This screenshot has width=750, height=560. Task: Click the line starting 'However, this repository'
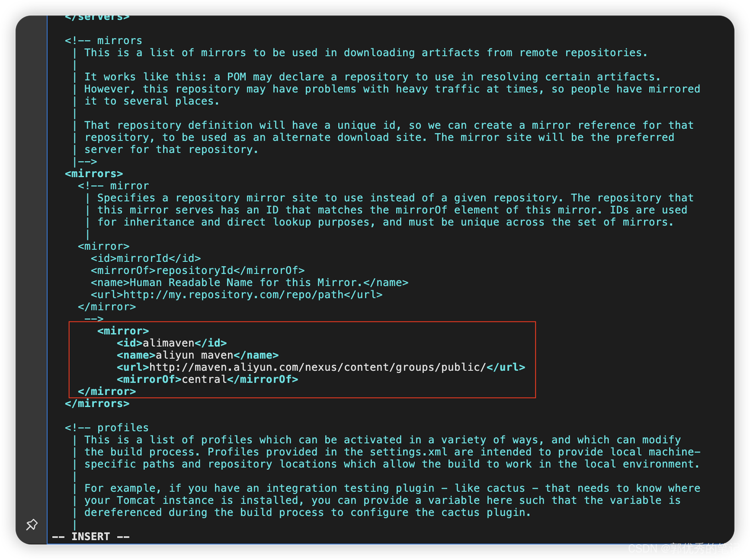tap(392, 89)
